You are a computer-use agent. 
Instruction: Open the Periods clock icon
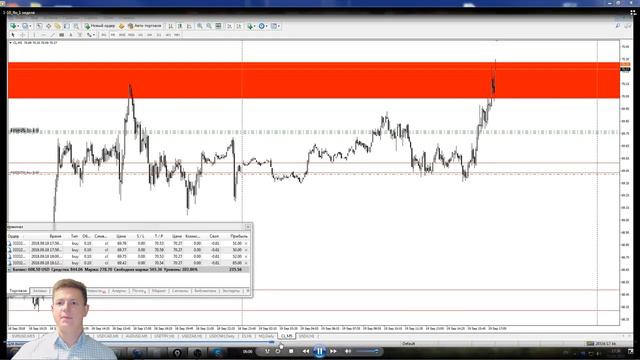coord(262,26)
